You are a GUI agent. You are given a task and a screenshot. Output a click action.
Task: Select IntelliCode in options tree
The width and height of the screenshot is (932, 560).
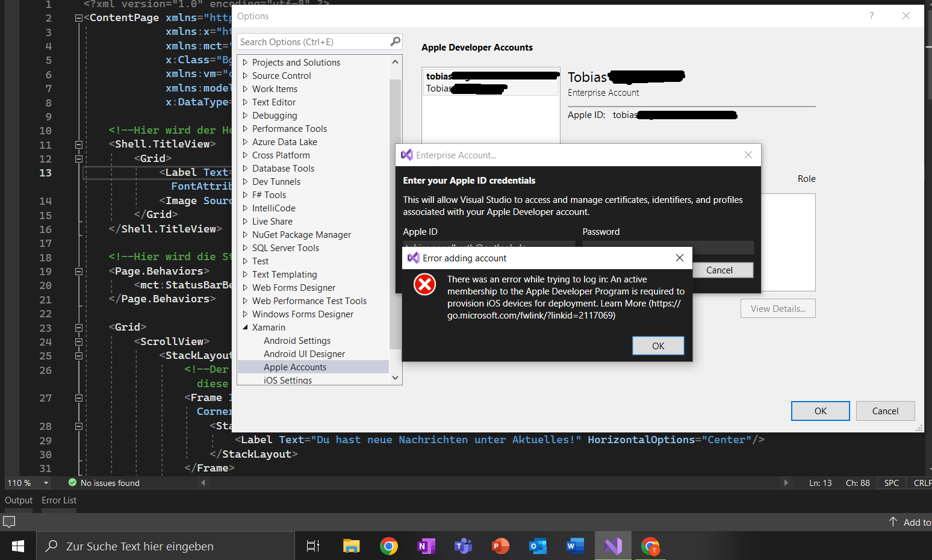coord(274,208)
